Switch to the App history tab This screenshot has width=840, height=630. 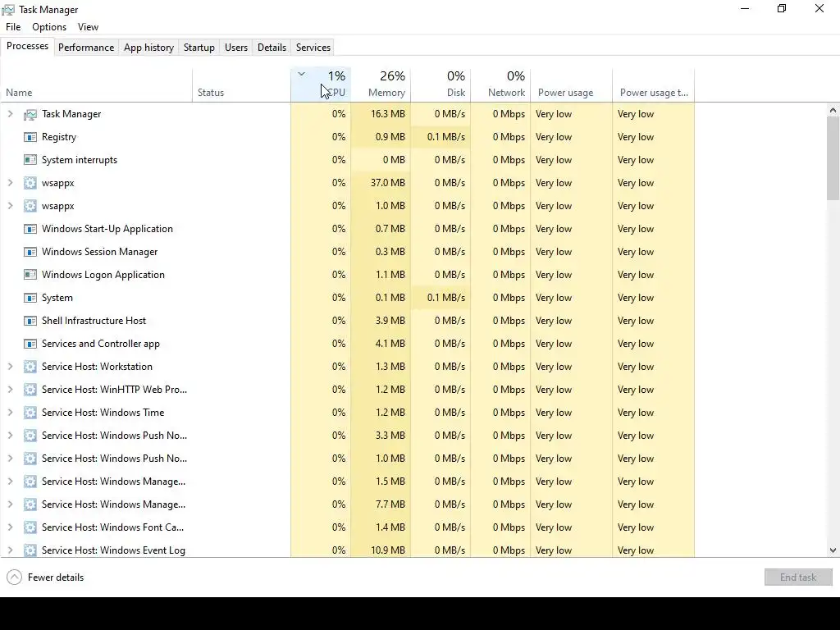[149, 47]
